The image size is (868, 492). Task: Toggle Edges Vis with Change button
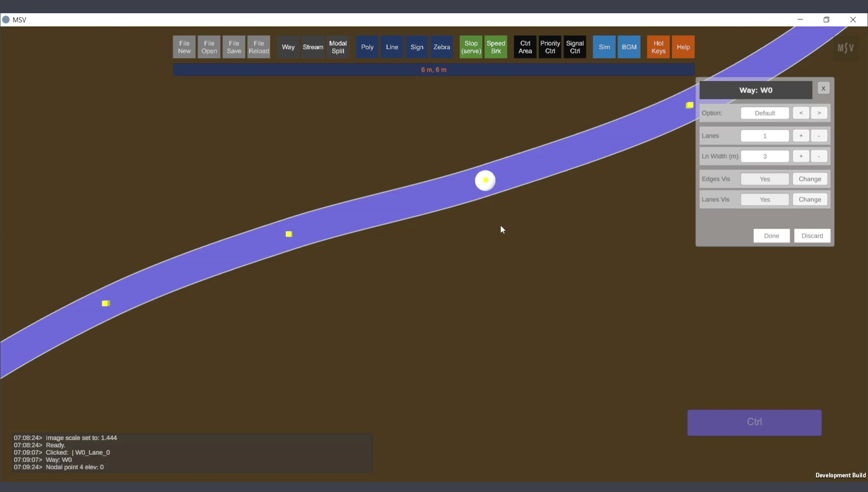click(809, 179)
